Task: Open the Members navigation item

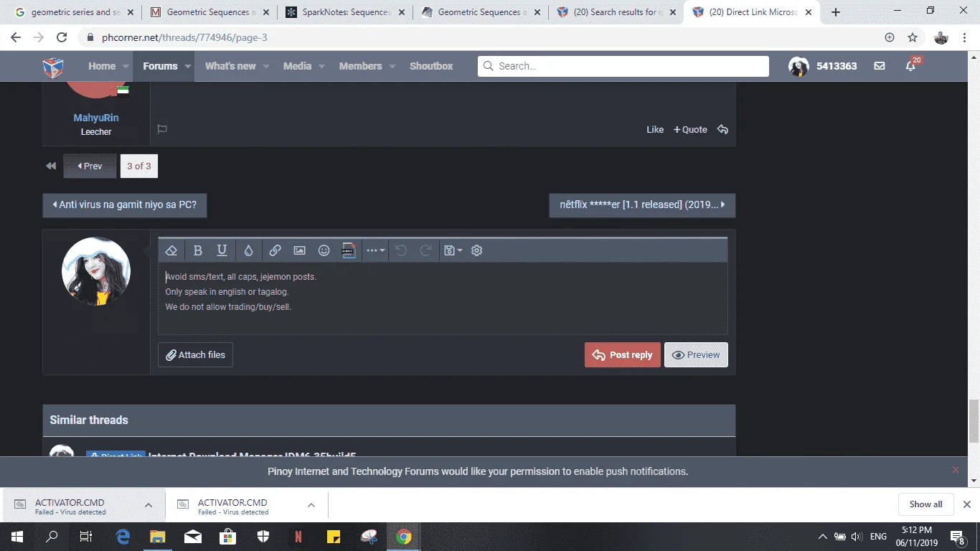Action: 361,66
